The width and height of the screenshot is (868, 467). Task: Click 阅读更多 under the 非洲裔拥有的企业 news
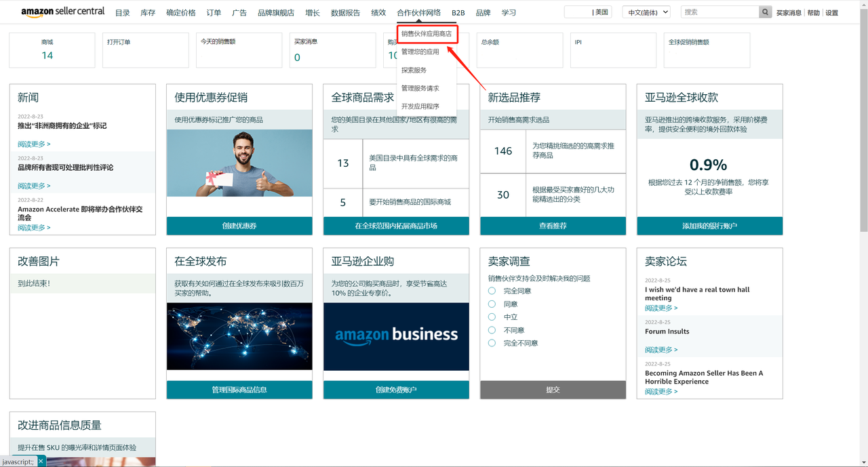coord(34,144)
